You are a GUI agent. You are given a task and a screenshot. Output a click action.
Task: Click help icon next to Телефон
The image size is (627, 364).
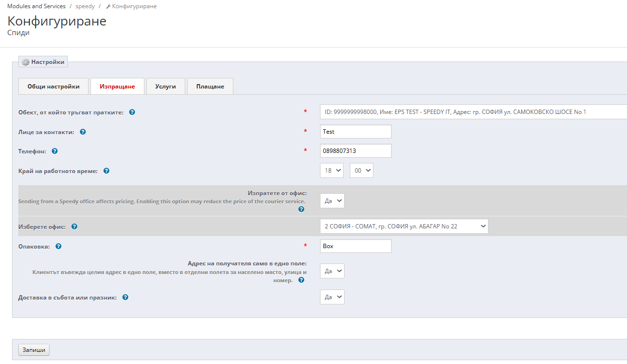(55, 151)
